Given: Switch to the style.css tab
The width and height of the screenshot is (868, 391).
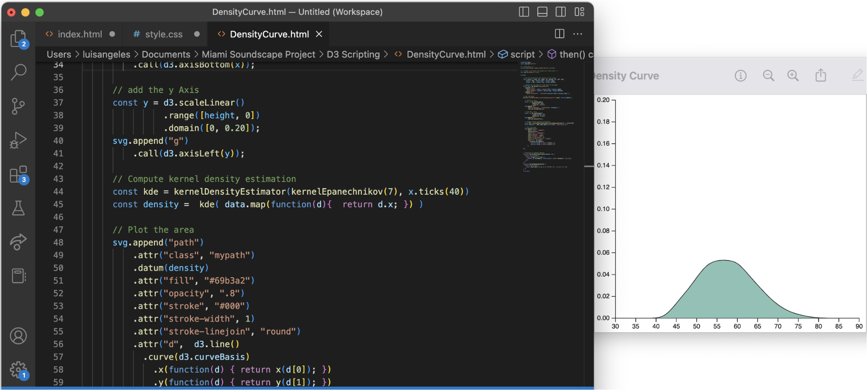Looking at the screenshot, I should [163, 34].
